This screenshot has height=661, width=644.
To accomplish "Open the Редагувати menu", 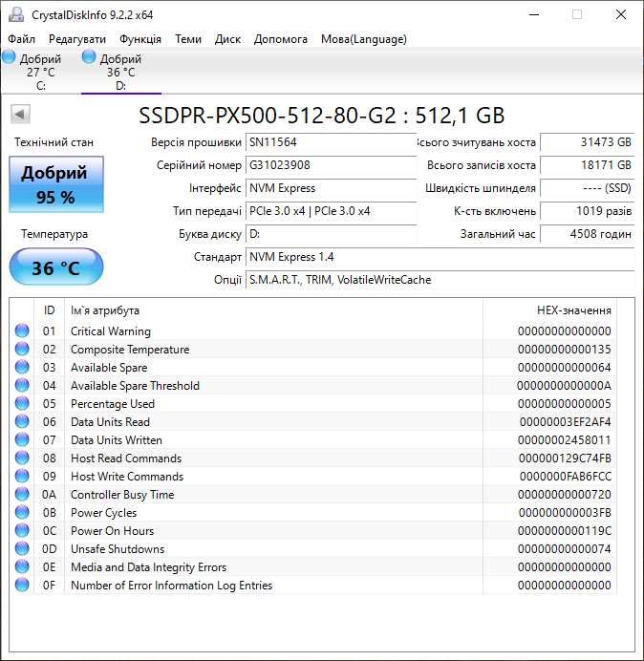I will (x=77, y=39).
